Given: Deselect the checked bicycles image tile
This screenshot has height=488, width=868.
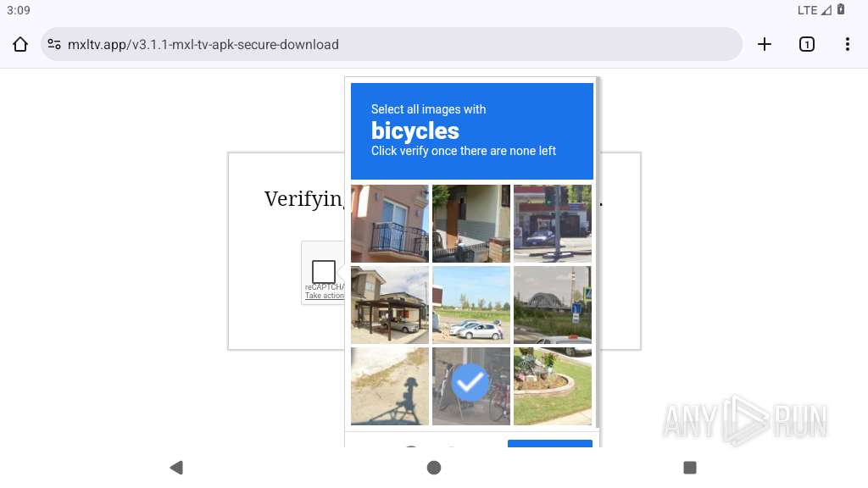Looking at the screenshot, I should [471, 386].
